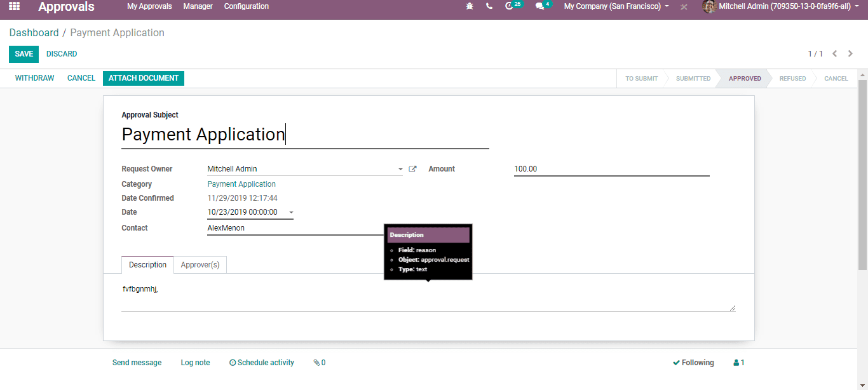
Task: Focus the Contact field AlexMenon
Action: tap(295, 228)
